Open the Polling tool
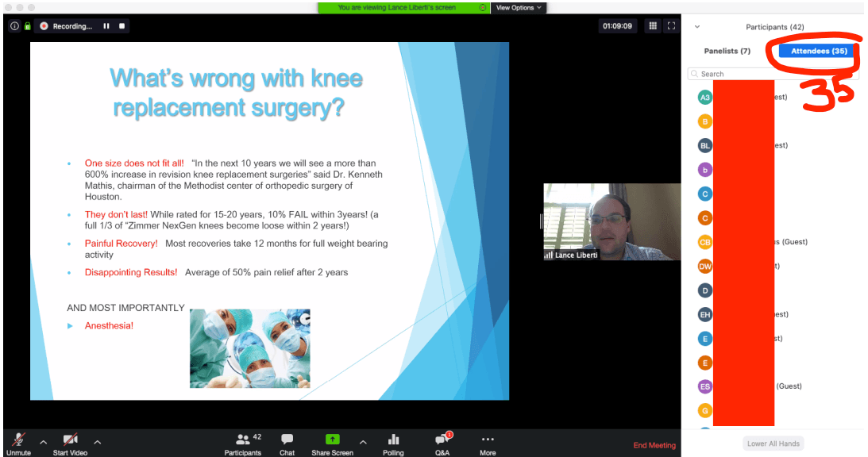 coord(393,440)
